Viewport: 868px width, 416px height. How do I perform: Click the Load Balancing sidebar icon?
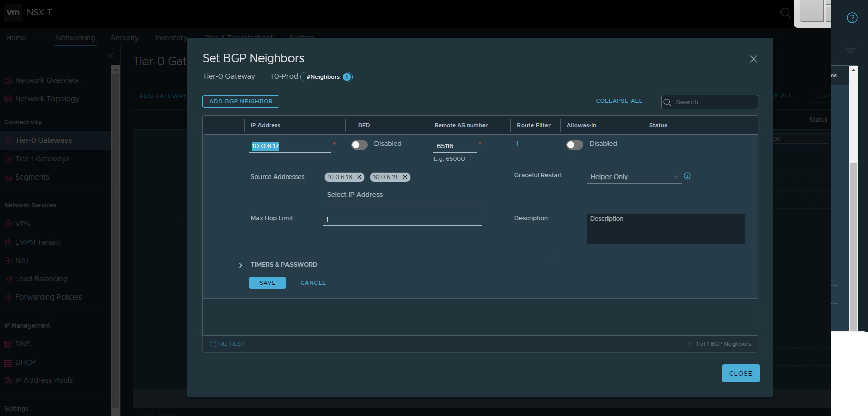[8, 279]
